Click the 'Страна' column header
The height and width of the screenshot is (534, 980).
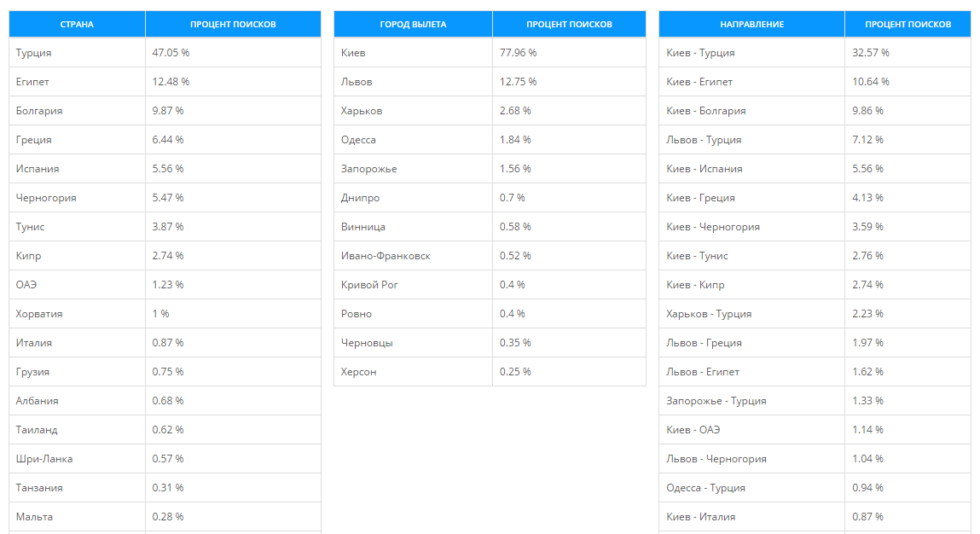pos(77,24)
